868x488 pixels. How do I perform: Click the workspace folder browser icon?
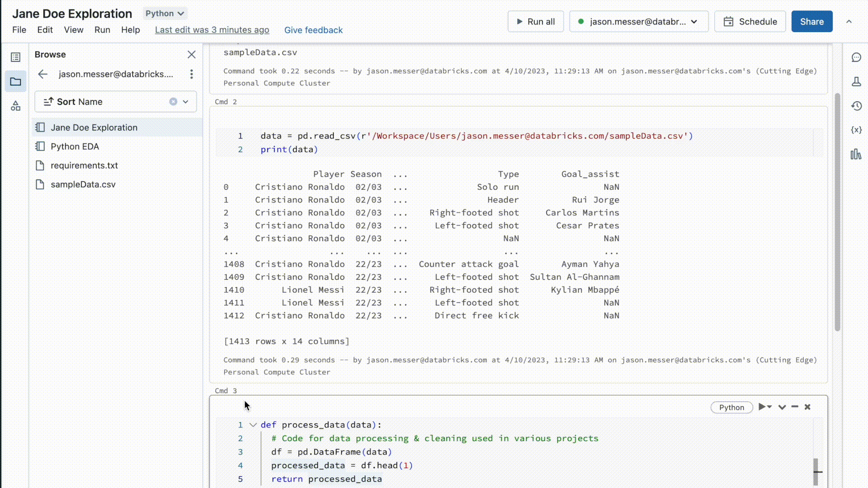[x=15, y=82]
